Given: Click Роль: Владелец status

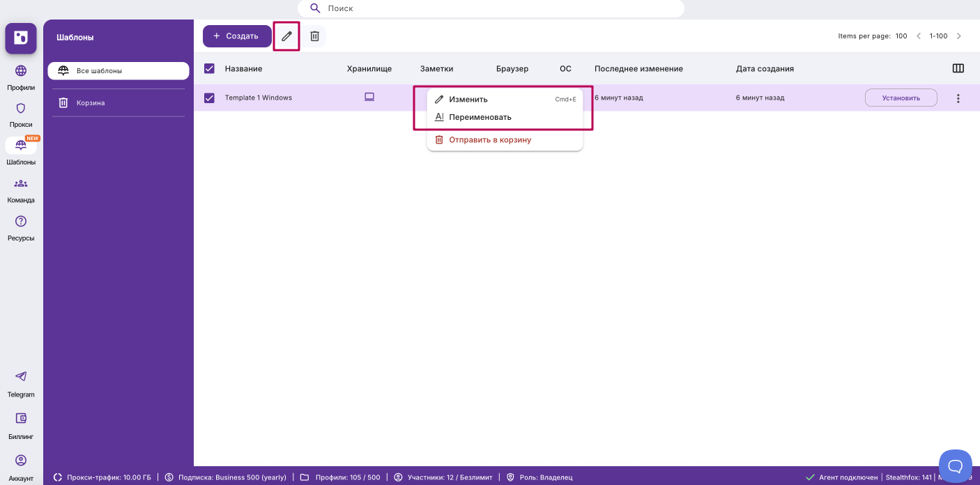Looking at the screenshot, I should tap(539, 477).
